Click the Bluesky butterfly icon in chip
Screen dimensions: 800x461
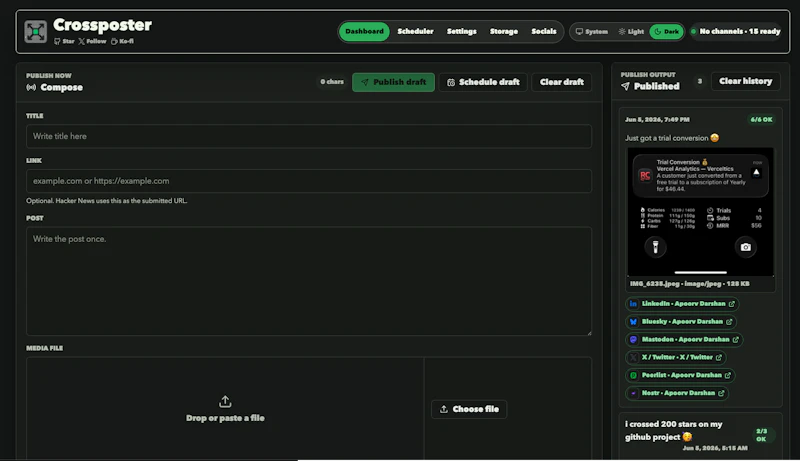tap(633, 322)
